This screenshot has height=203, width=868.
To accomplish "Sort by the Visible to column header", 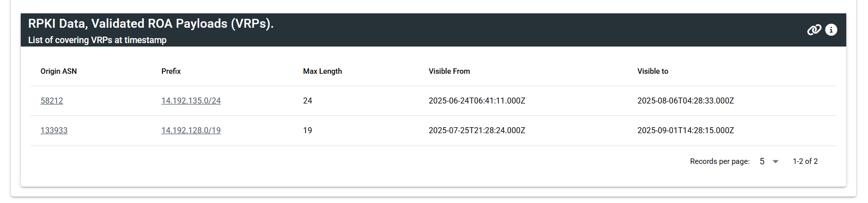I will [653, 71].
